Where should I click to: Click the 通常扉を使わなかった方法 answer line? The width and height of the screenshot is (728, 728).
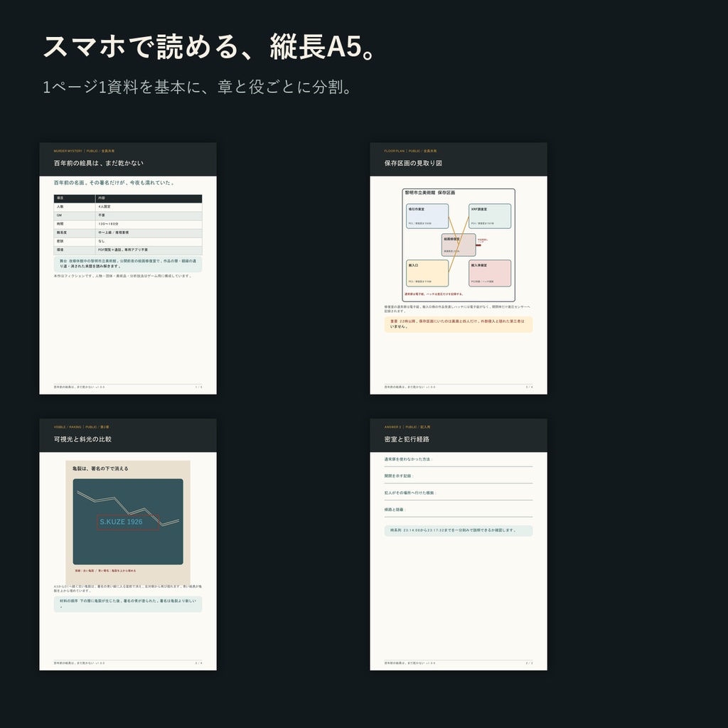click(x=459, y=461)
